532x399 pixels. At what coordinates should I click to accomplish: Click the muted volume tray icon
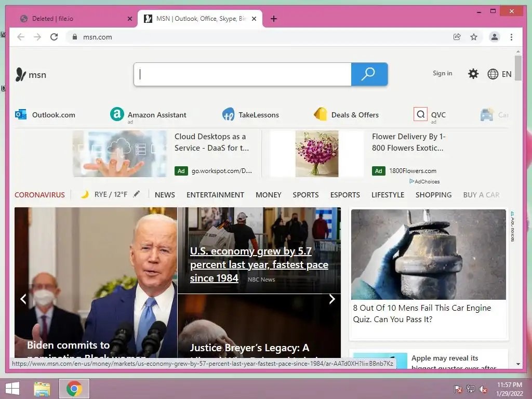click(x=483, y=389)
